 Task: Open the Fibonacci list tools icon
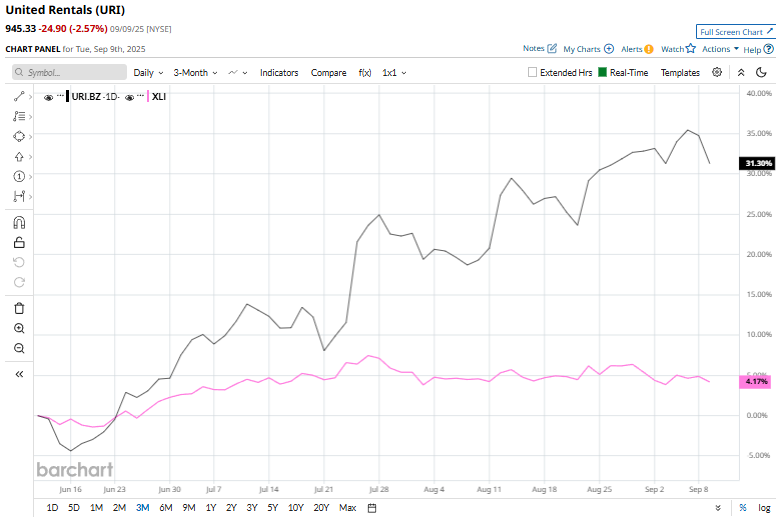coord(19,116)
